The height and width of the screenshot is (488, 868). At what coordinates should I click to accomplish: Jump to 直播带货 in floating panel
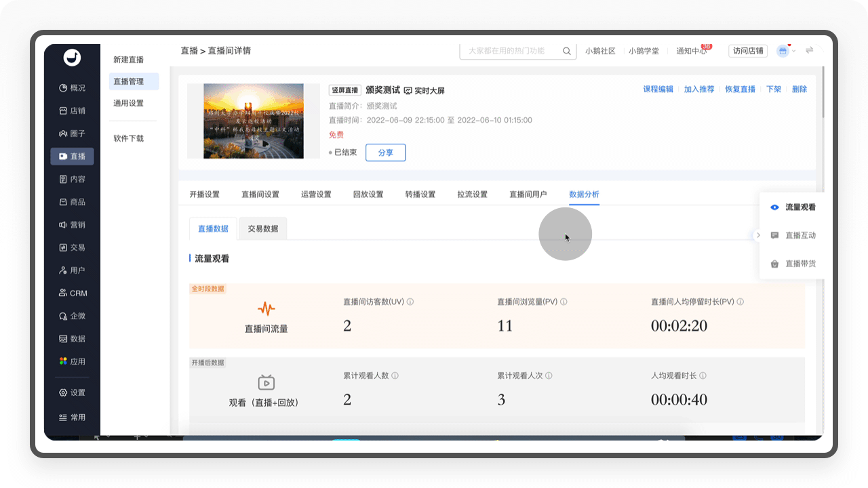coord(793,264)
